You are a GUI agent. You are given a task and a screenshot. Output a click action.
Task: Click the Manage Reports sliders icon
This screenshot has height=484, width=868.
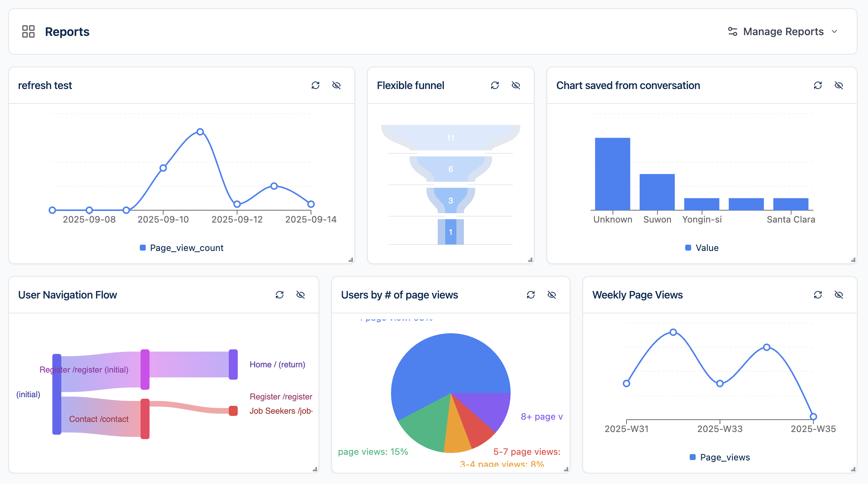(733, 31)
